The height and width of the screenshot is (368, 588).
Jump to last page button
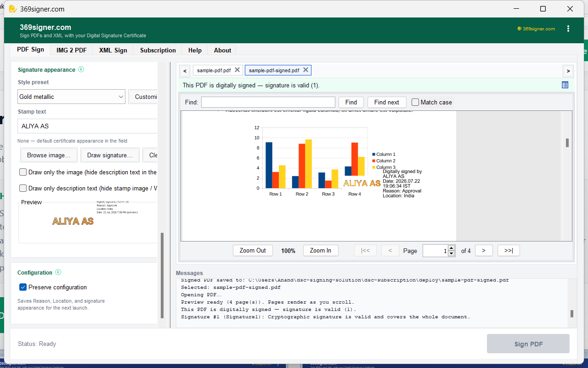[509, 250]
